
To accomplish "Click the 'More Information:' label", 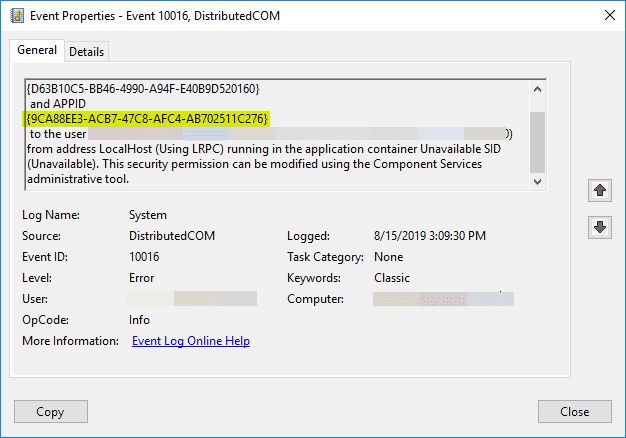I will (x=70, y=341).
